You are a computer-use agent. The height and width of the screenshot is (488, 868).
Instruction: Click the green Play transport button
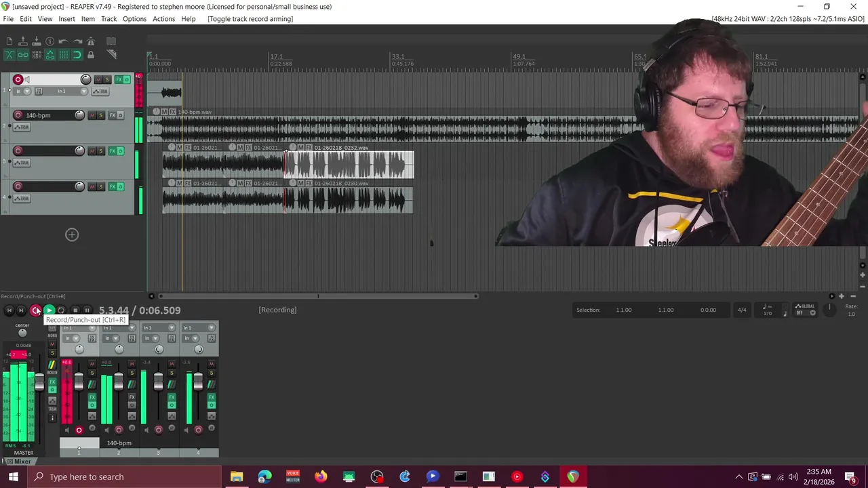point(49,310)
